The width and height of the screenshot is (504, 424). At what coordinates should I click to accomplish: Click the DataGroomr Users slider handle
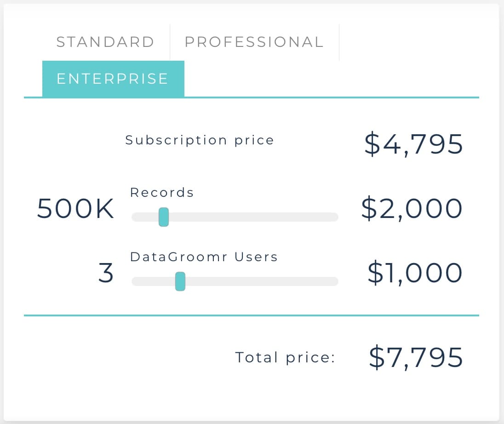coord(180,281)
